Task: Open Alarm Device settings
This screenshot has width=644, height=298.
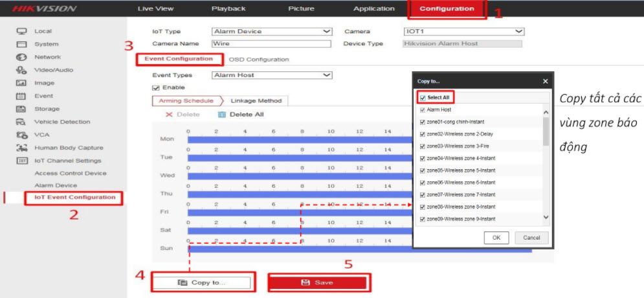Action: tap(56, 185)
